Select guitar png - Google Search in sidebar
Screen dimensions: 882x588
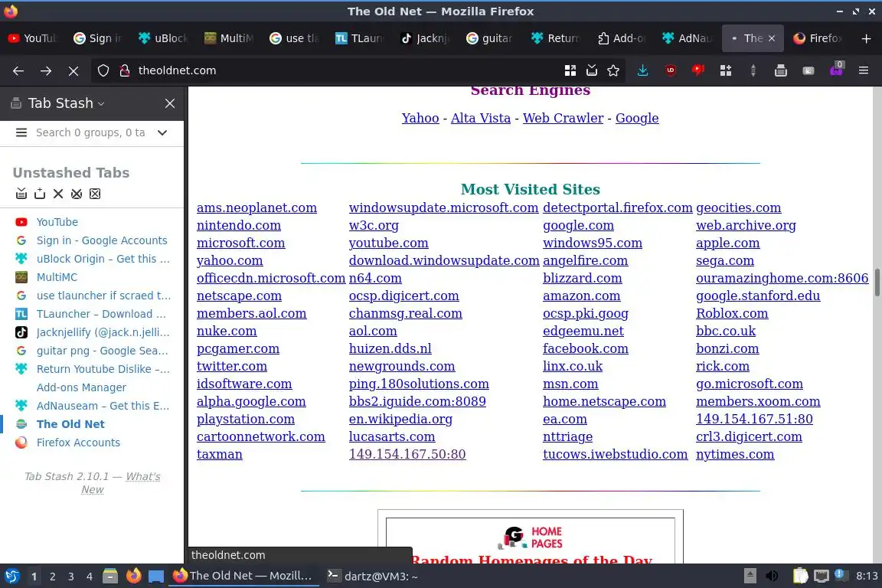point(103,351)
